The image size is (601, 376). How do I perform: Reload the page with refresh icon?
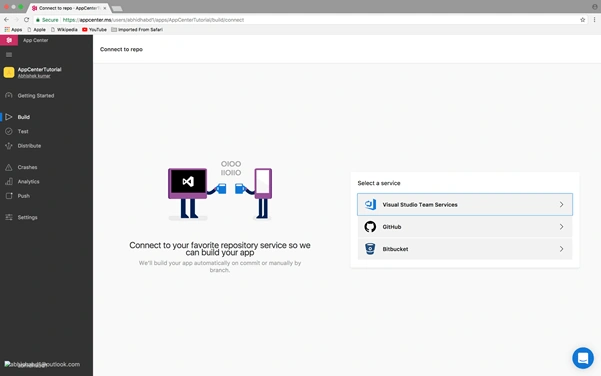coord(26,20)
